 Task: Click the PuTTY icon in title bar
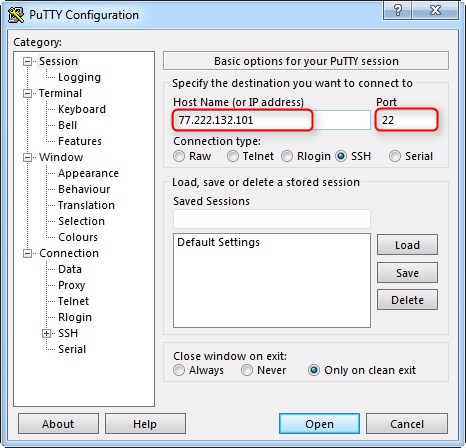(x=16, y=15)
